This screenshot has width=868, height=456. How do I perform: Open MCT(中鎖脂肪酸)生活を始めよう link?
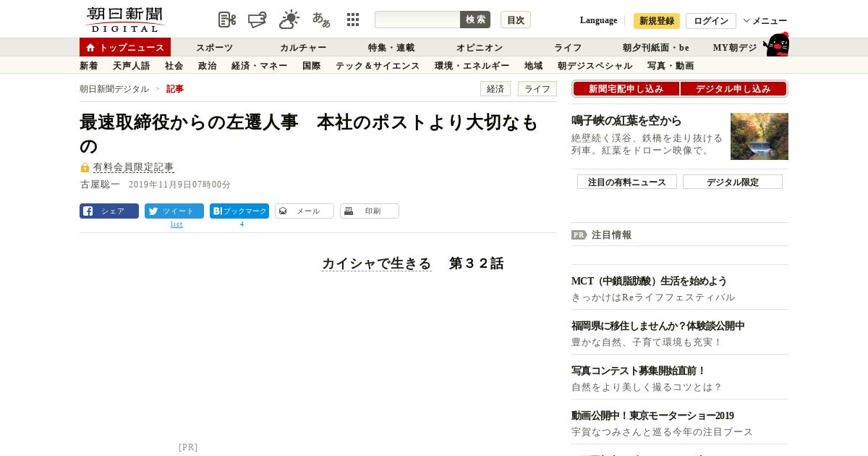click(649, 281)
